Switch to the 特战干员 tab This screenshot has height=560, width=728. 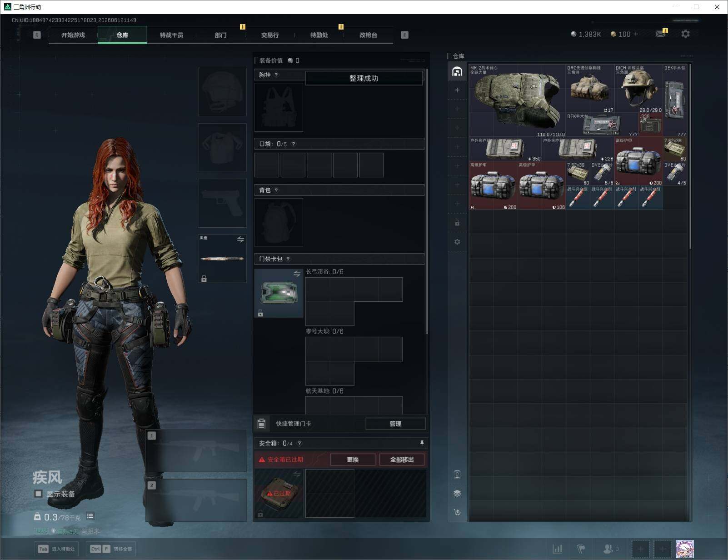click(171, 35)
